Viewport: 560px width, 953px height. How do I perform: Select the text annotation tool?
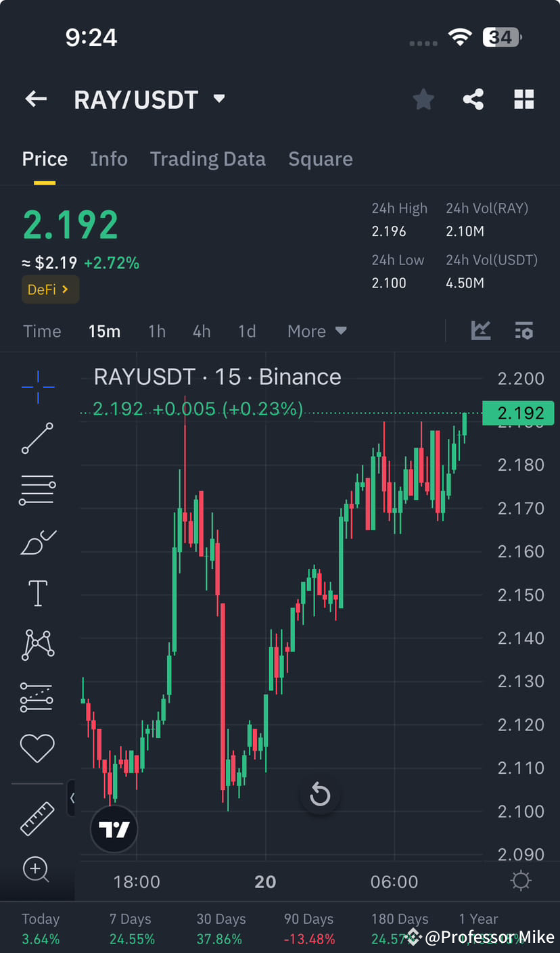point(37,592)
